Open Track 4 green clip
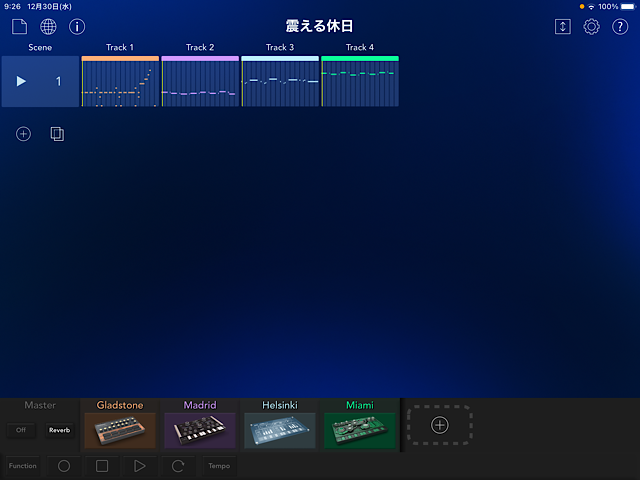 (360, 81)
